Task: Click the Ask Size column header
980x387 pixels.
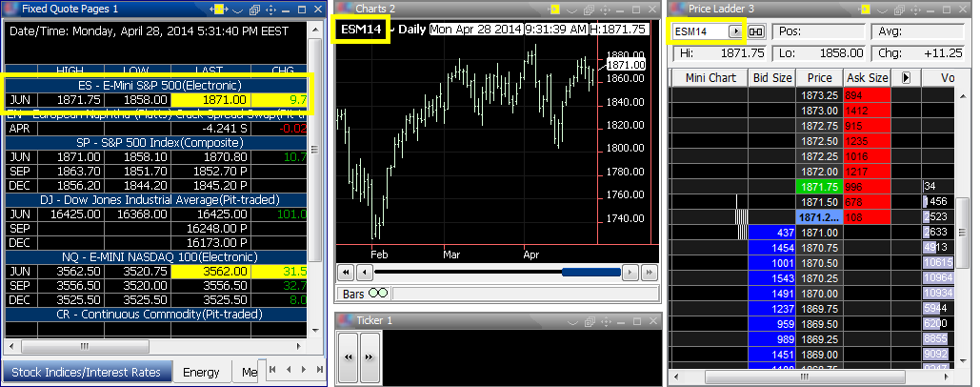Action: coord(867,77)
